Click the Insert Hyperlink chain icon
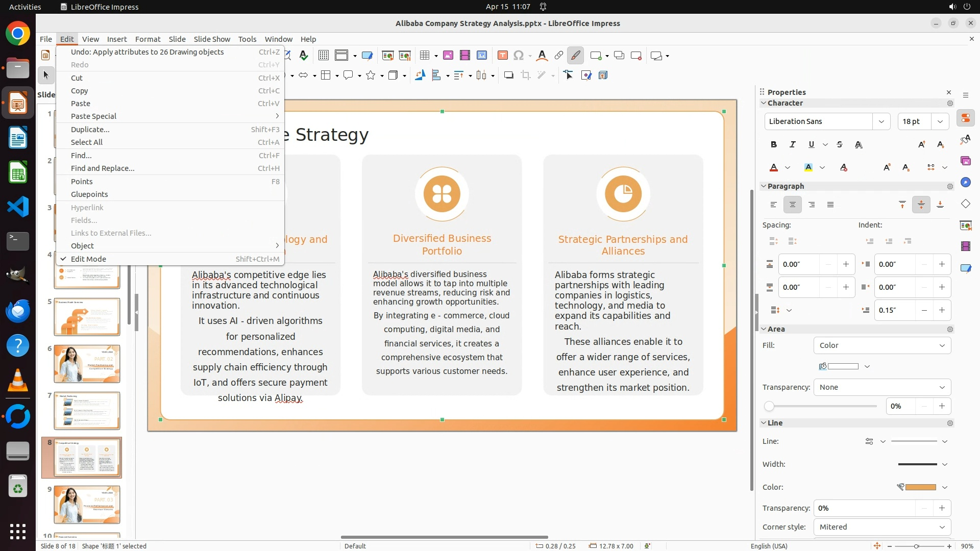The image size is (980, 551). tap(559, 56)
